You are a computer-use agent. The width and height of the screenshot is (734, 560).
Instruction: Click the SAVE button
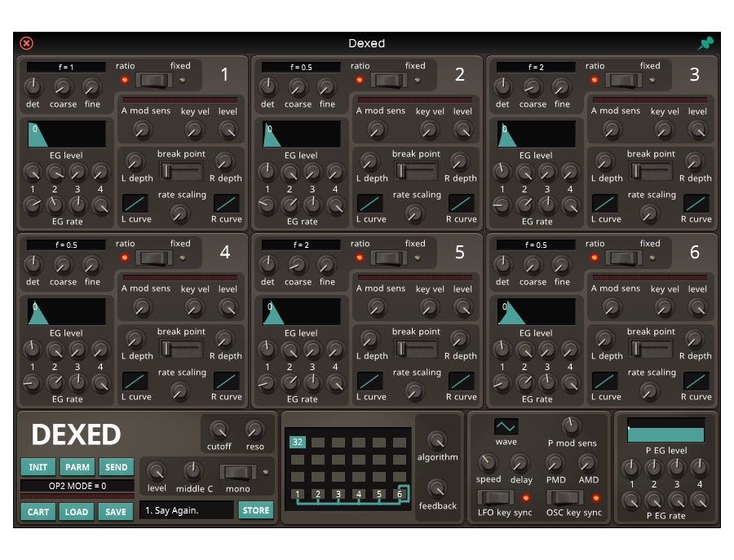pyautogui.click(x=116, y=512)
